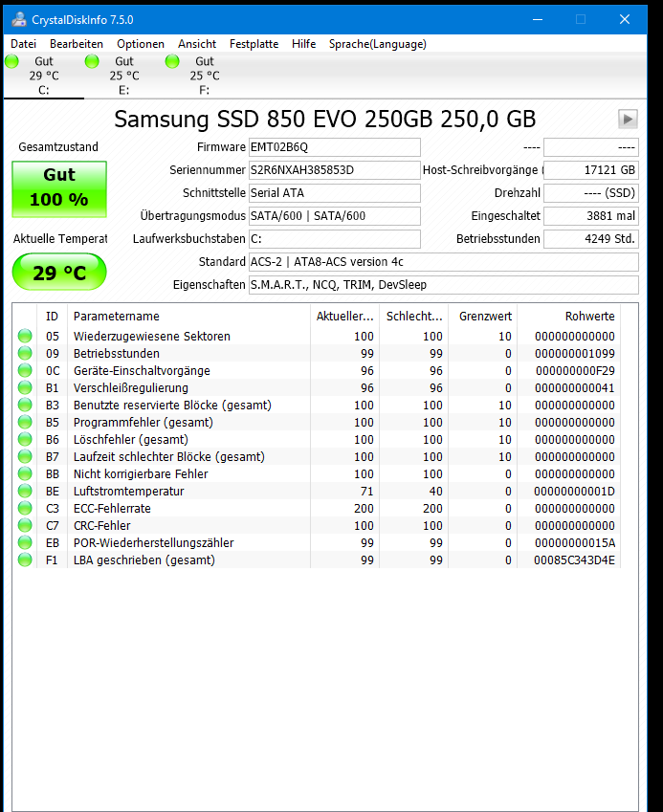Viewport: 663px width, 812px height.
Task: Switch to drive F: tab label
Action: click(204, 90)
